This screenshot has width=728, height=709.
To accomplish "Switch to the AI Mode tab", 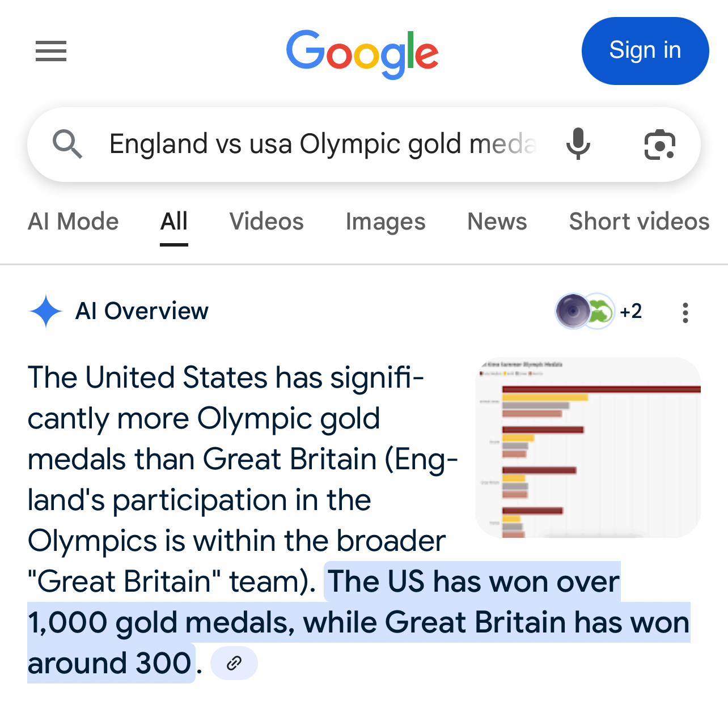I will 73,222.
